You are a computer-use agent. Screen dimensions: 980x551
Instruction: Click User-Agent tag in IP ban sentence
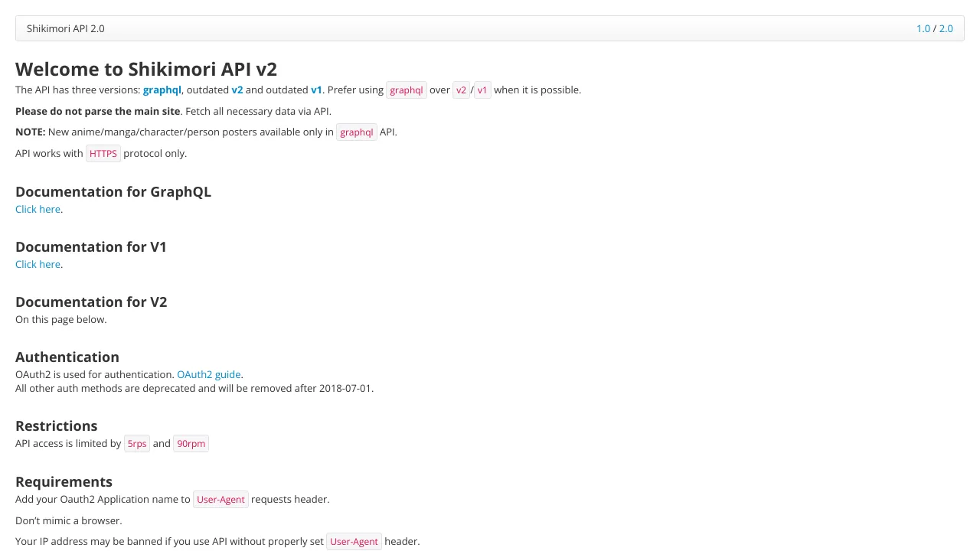[x=354, y=542]
